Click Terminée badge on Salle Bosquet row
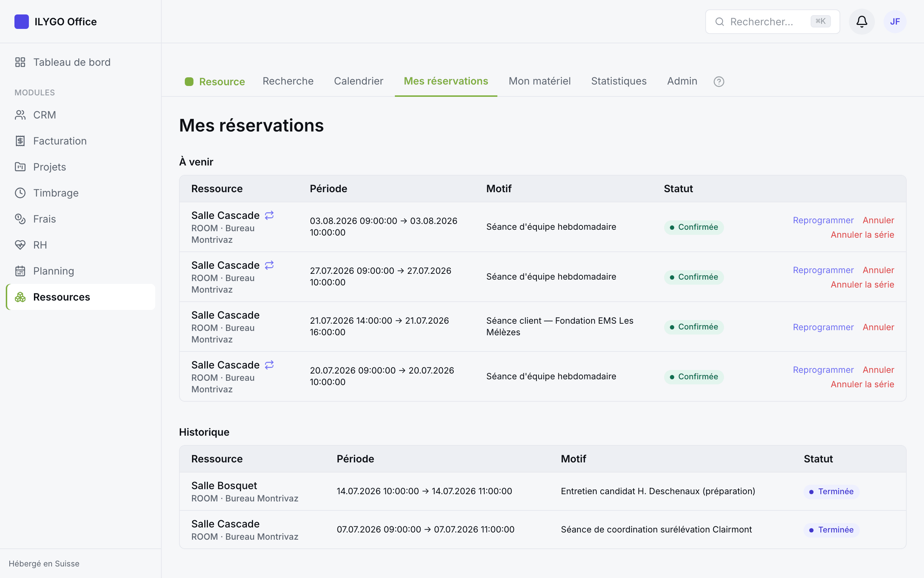 click(x=831, y=492)
